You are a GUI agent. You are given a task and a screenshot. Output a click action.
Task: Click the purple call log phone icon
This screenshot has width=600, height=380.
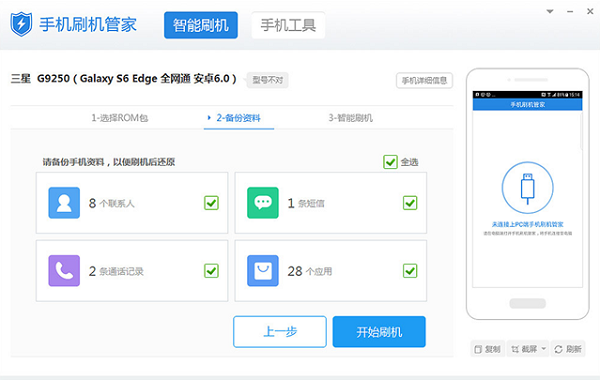coord(64,271)
